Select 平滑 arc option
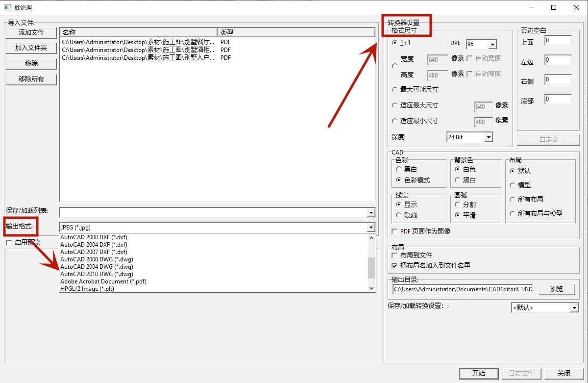This screenshot has height=383, width=588. (458, 215)
